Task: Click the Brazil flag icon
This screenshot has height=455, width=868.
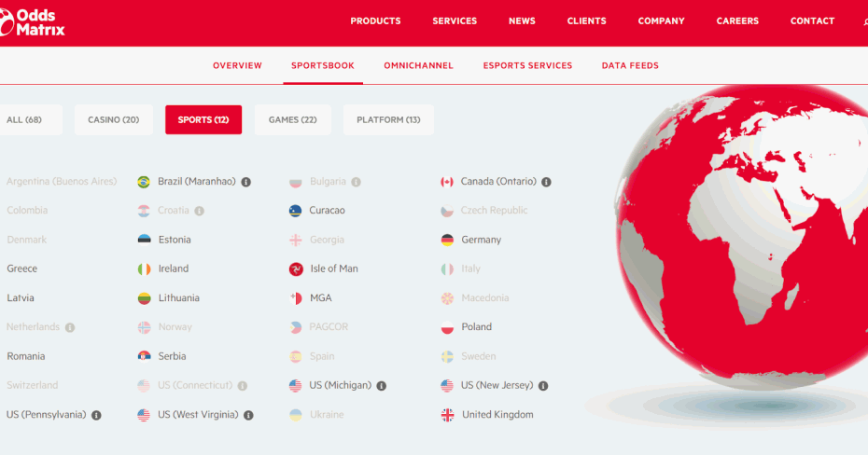Action: 144,182
